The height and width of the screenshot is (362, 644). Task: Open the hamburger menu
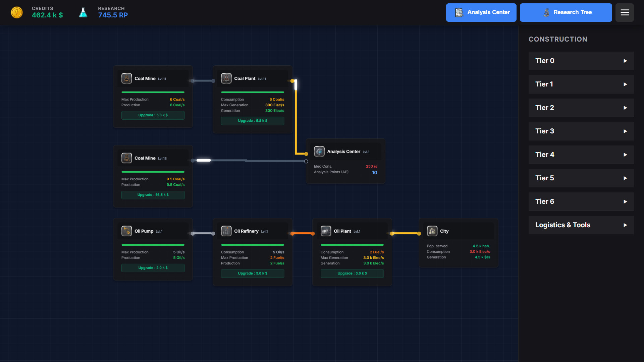coord(625,12)
